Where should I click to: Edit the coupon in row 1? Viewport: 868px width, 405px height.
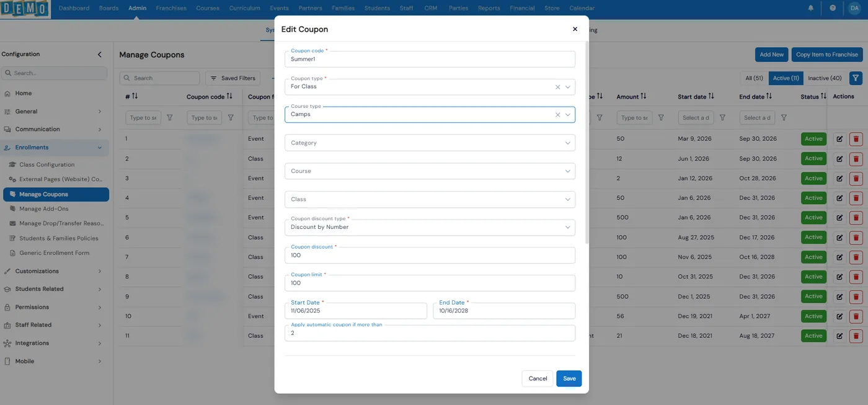click(x=839, y=139)
